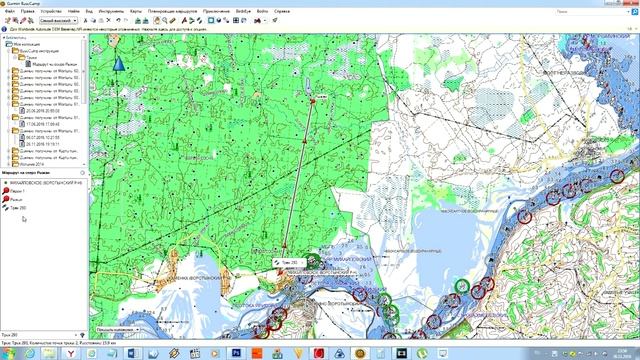Open the Вид menu
Viewport: 640px width, 360px height.
[x=89, y=11]
